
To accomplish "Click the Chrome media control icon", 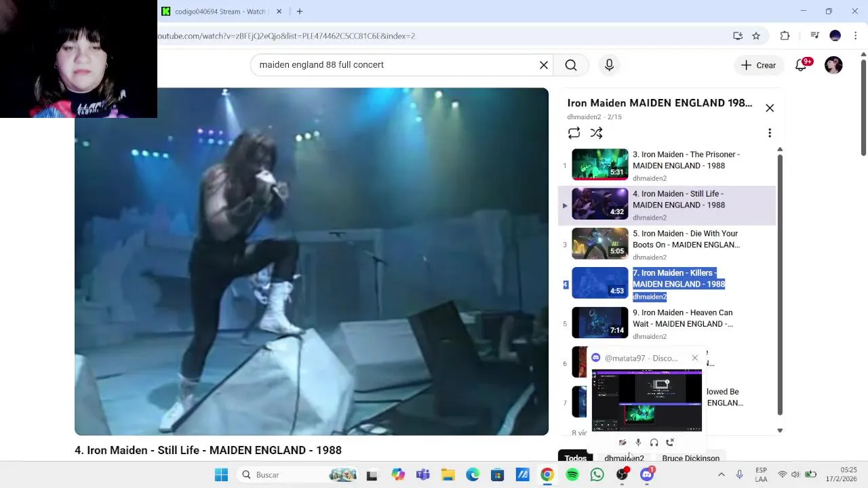I will pos(814,36).
